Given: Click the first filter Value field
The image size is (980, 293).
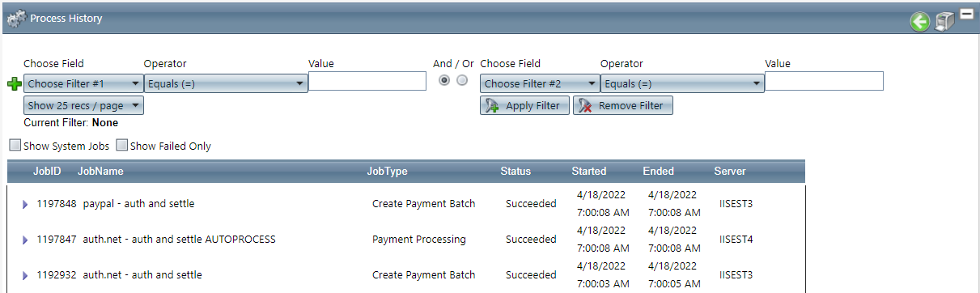Looking at the screenshot, I should tap(367, 81).
